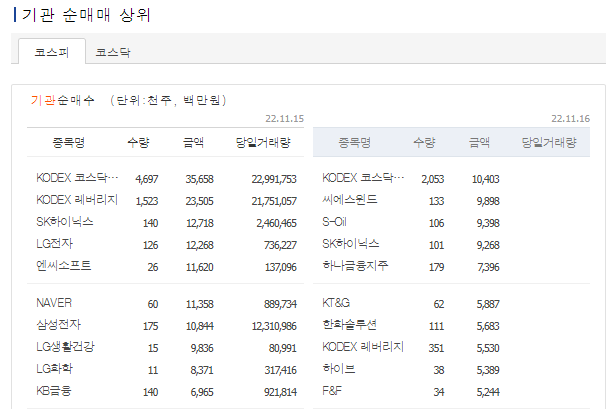Select amount value 7,396
Image resolution: width=612 pixels, height=409 pixels.
pyautogui.click(x=488, y=267)
